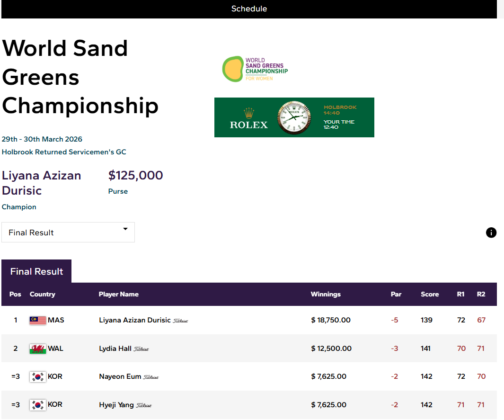504x420 pixels.
Task: Click the Malaysia flag icon in row 1
Action: pyautogui.click(x=37, y=321)
